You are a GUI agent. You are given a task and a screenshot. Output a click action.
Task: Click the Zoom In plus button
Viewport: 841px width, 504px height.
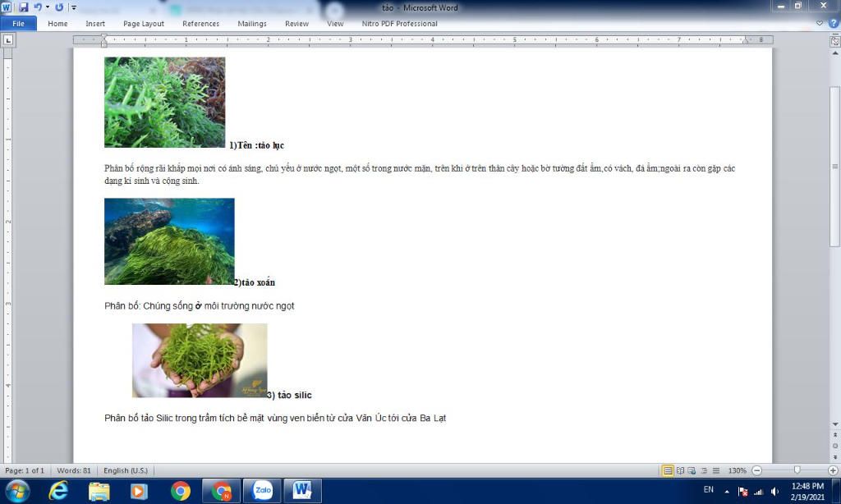[x=833, y=471]
